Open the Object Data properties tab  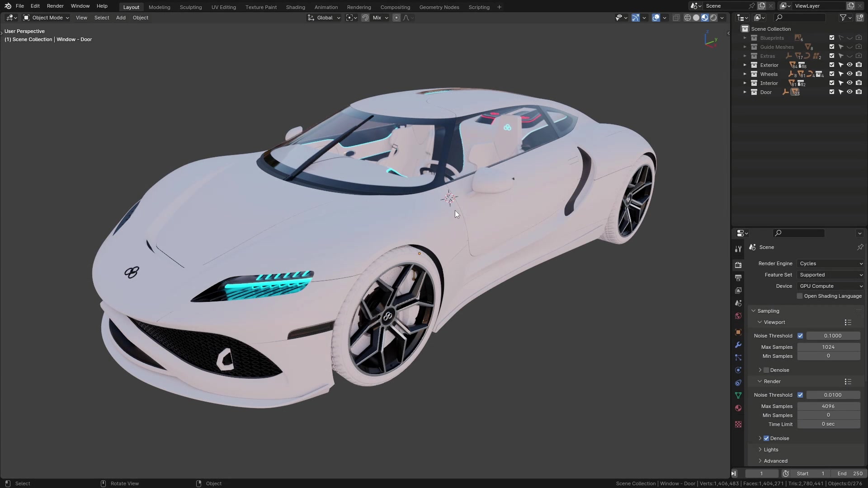pos(738,395)
